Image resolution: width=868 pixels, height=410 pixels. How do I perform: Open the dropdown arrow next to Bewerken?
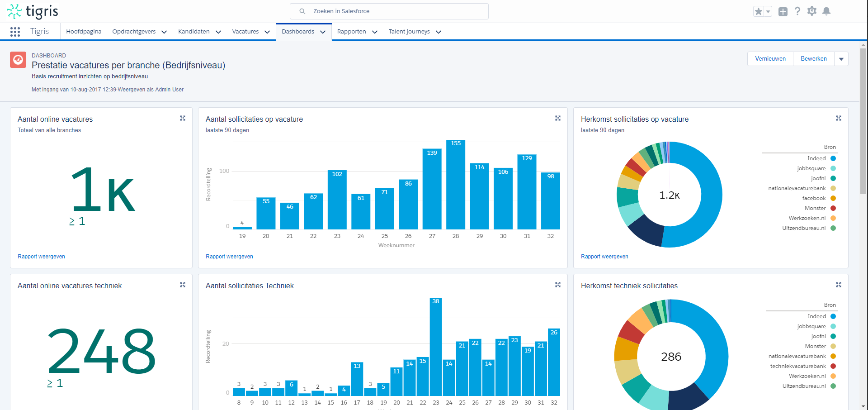coord(841,59)
